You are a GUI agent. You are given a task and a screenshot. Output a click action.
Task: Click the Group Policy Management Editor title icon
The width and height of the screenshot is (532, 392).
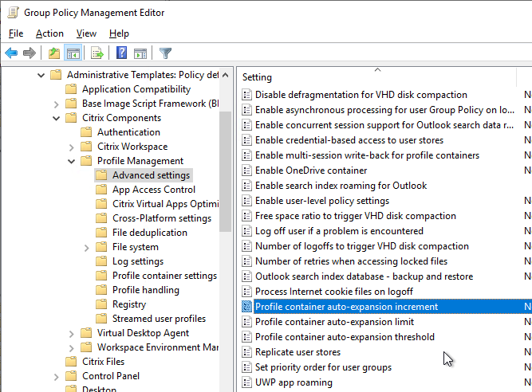13,13
